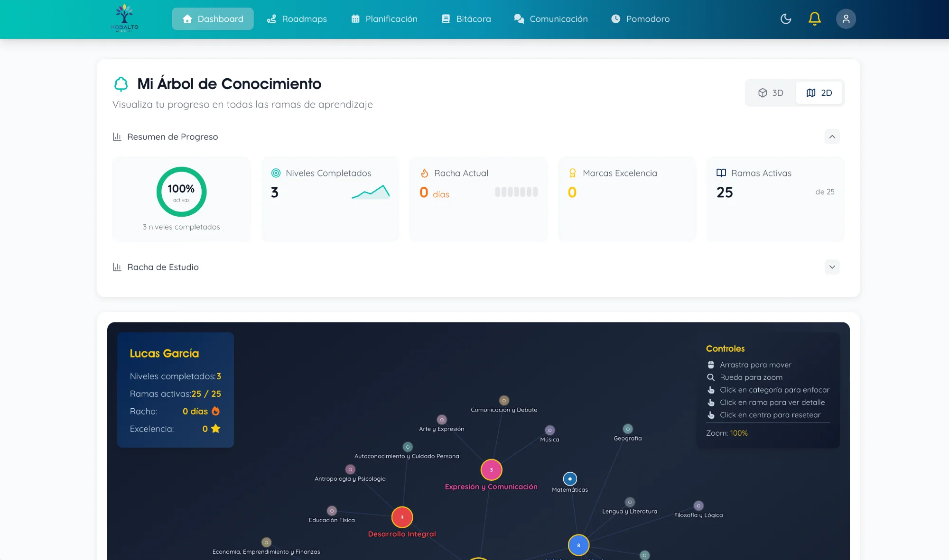
Task: Click the blue node numbered 8
Action: 578,545
